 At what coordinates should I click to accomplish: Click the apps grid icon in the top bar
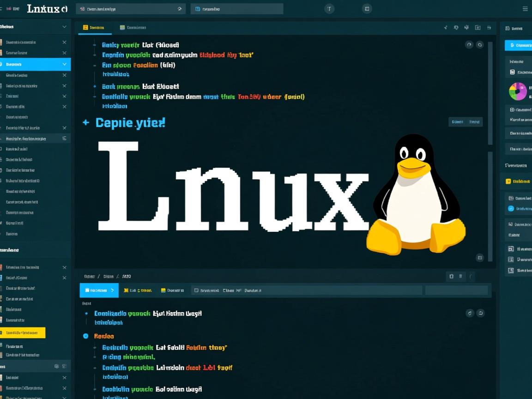[366, 8]
